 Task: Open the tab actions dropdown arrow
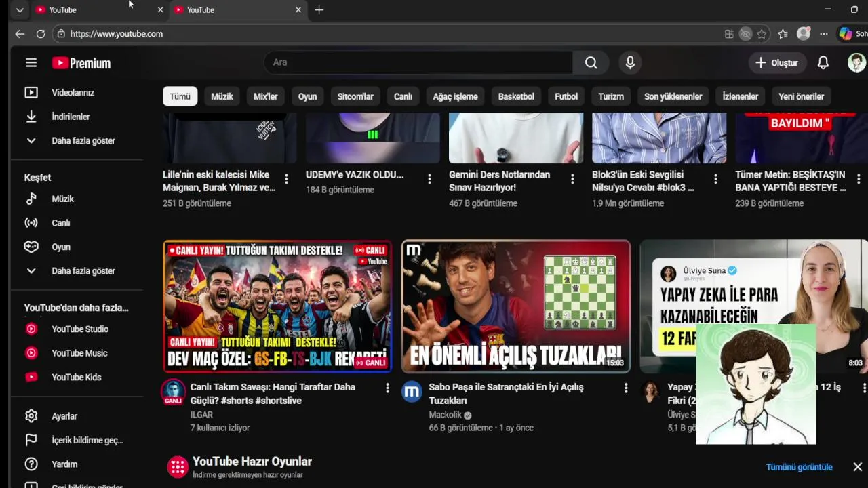(20, 9)
